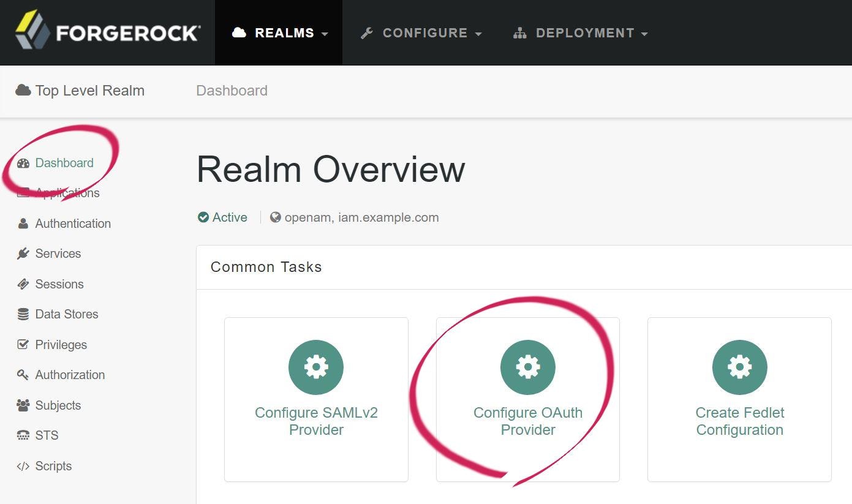Open Data Stores in the sidebar
The image size is (852, 504).
(x=67, y=314)
